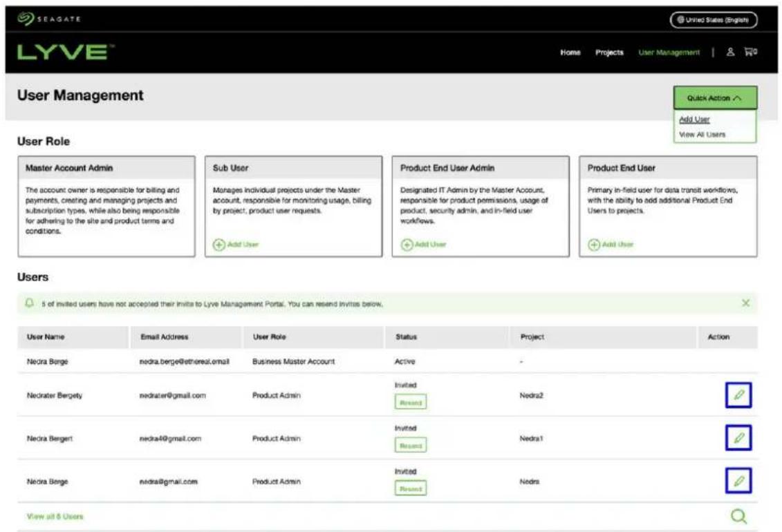Click the plus icon in Product End User Admin card
782x532 pixels.
(x=407, y=245)
